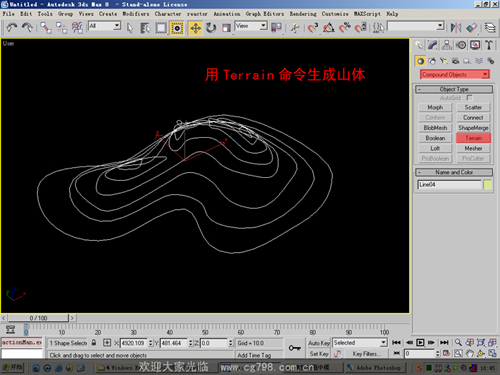
Task: Open the Rendering menu
Action: click(303, 14)
